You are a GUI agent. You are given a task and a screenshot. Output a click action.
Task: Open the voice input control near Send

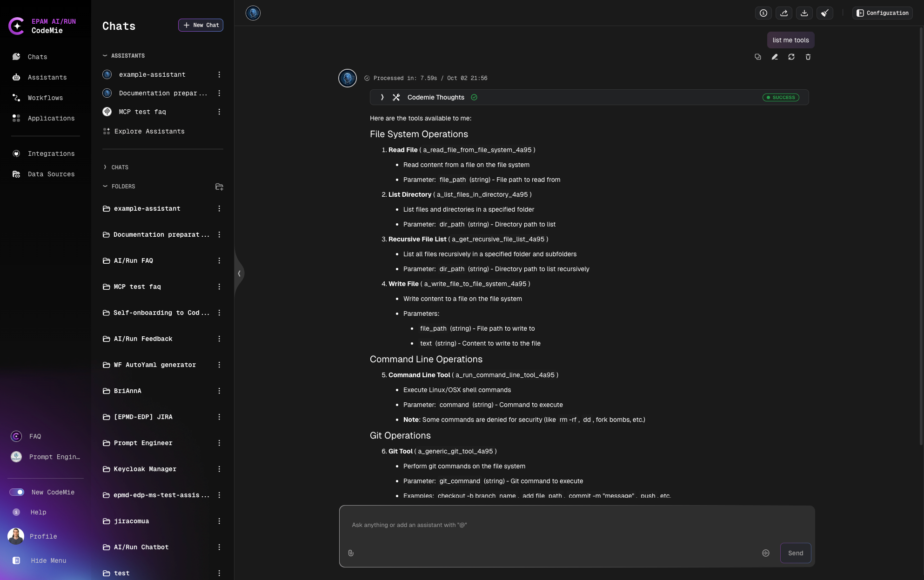click(x=766, y=553)
